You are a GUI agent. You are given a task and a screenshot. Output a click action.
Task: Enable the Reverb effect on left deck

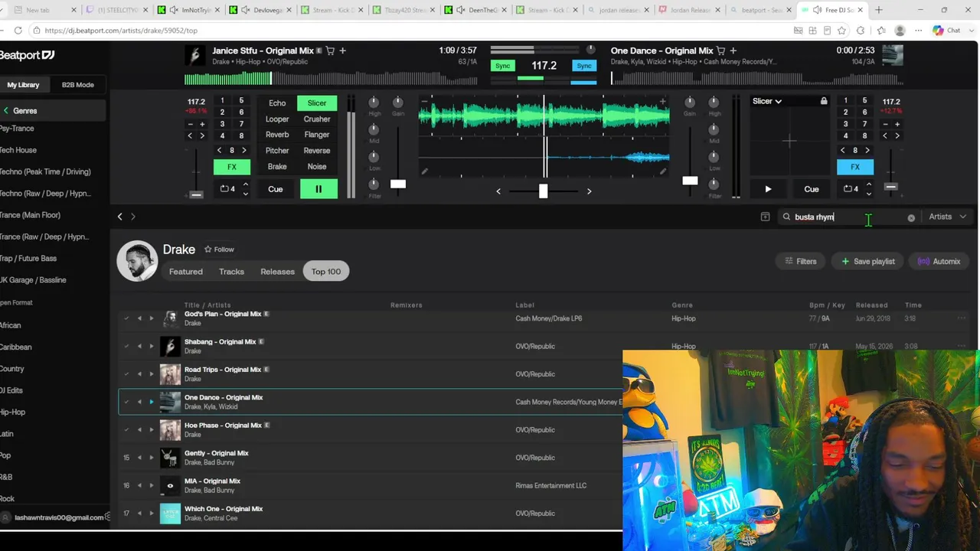[x=277, y=135]
